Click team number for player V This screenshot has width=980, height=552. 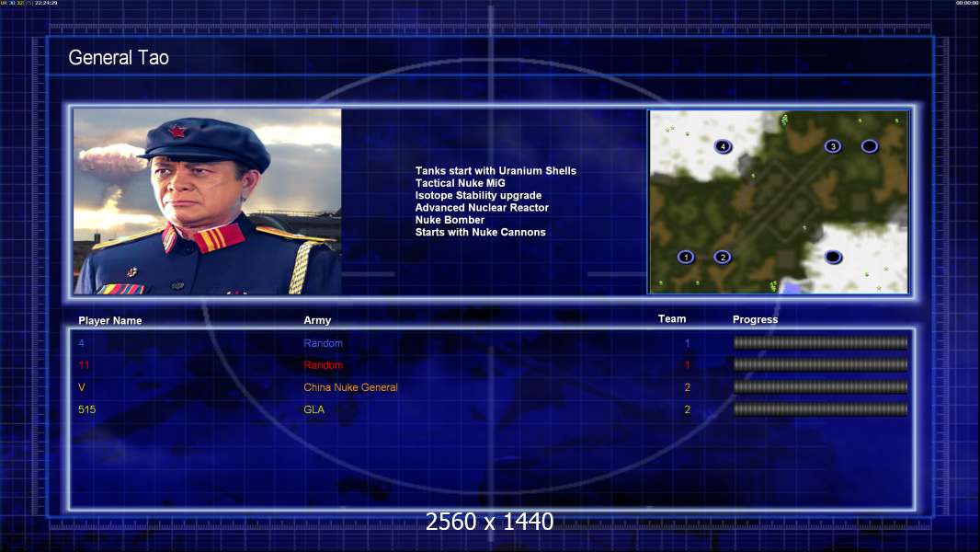(687, 387)
